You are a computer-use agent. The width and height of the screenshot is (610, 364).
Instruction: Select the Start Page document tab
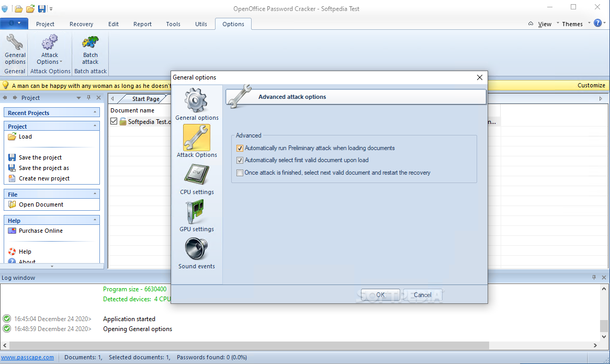coord(145,99)
